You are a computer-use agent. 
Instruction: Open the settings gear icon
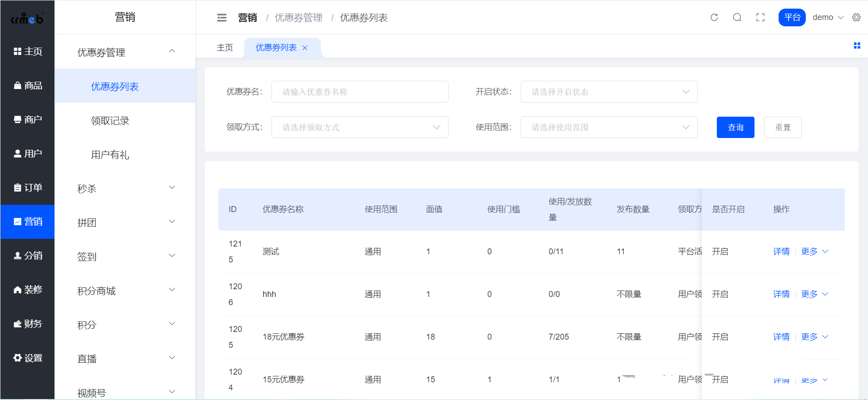click(856, 17)
